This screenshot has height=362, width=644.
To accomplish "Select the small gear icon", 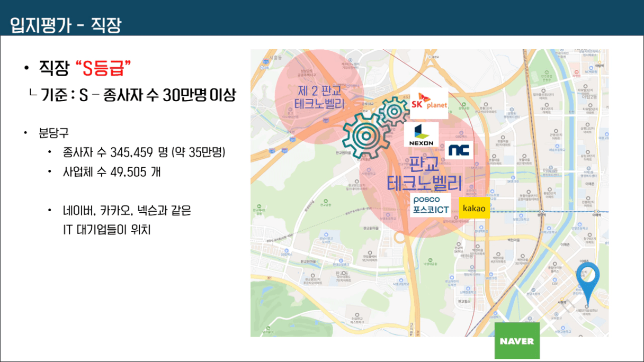I will 394,110.
